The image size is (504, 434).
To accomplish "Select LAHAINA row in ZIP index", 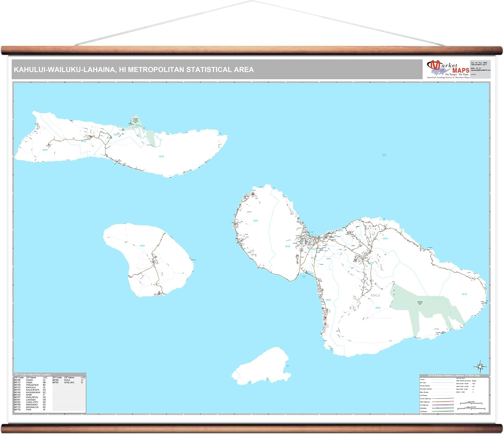I will point(31,400).
